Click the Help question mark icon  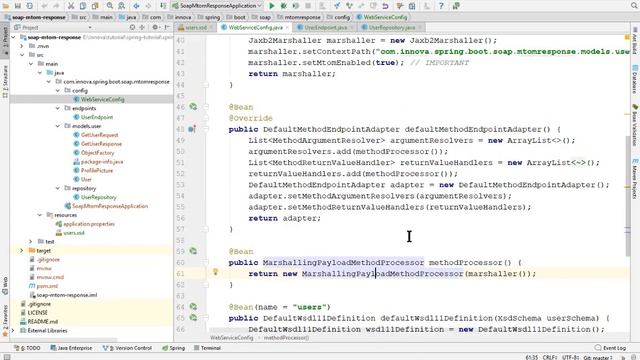tap(441, 6)
